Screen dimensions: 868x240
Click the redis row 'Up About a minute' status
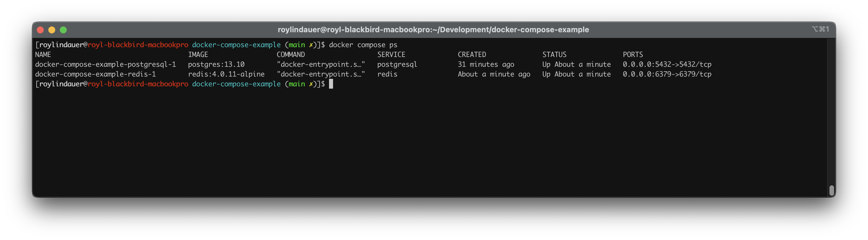(577, 74)
